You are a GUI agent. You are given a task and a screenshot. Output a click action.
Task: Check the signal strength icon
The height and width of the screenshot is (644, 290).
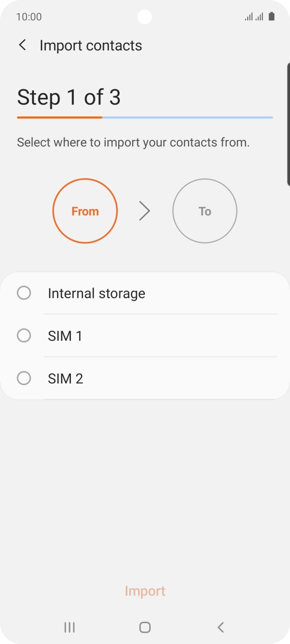pyautogui.click(x=249, y=16)
